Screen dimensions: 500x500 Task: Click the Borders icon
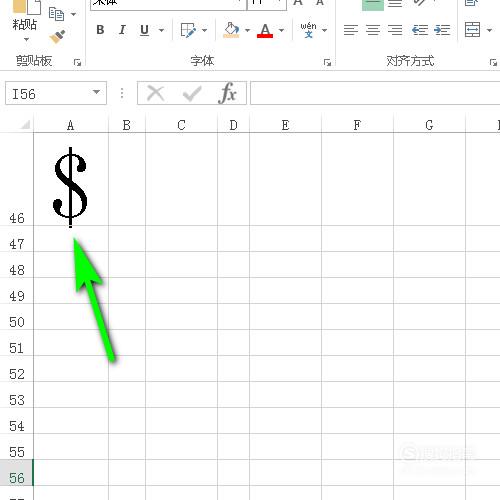(188, 30)
